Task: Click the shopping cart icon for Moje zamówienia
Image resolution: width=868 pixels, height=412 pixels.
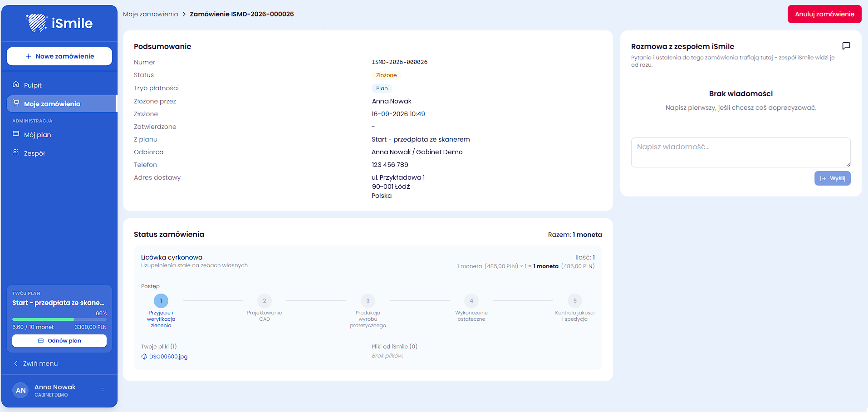Action: 16,103
